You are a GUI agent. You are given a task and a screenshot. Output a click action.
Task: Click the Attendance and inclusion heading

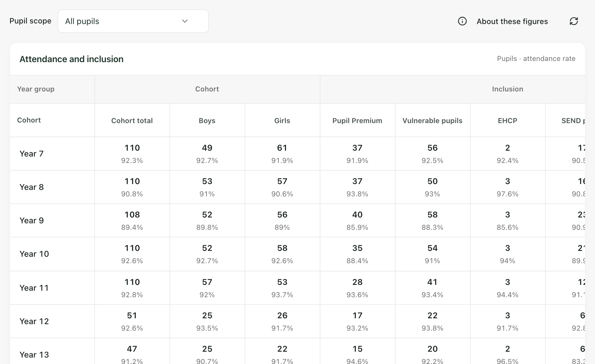point(71,59)
